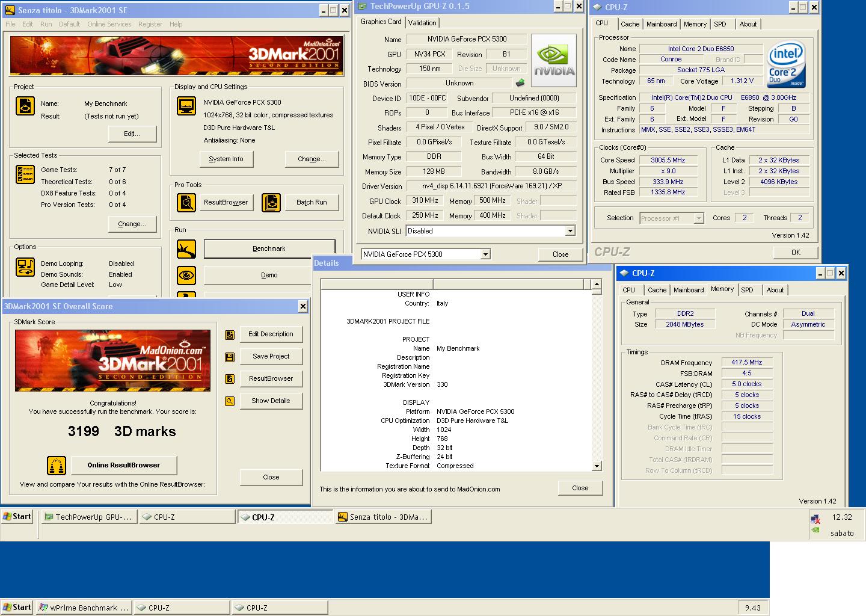Click the Benchmark run icon
The height and width of the screenshot is (616, 866).
pyautogui.click(x=186, y=248)
